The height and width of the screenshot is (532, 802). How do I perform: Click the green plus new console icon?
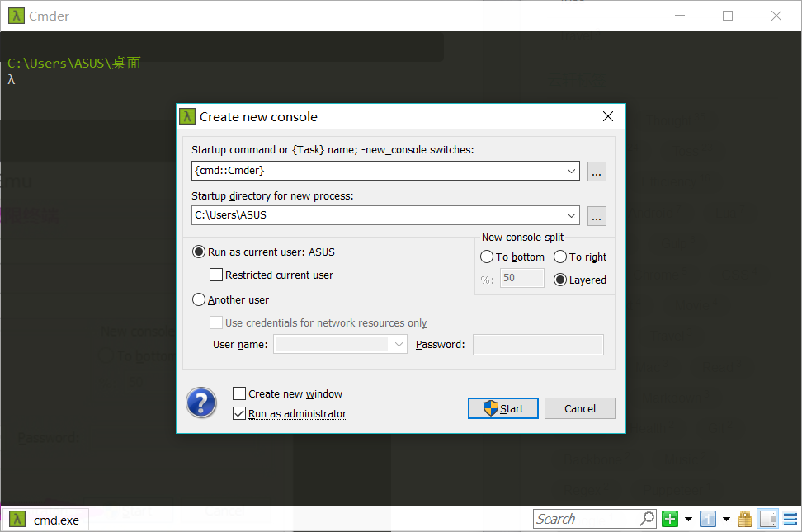669,519
